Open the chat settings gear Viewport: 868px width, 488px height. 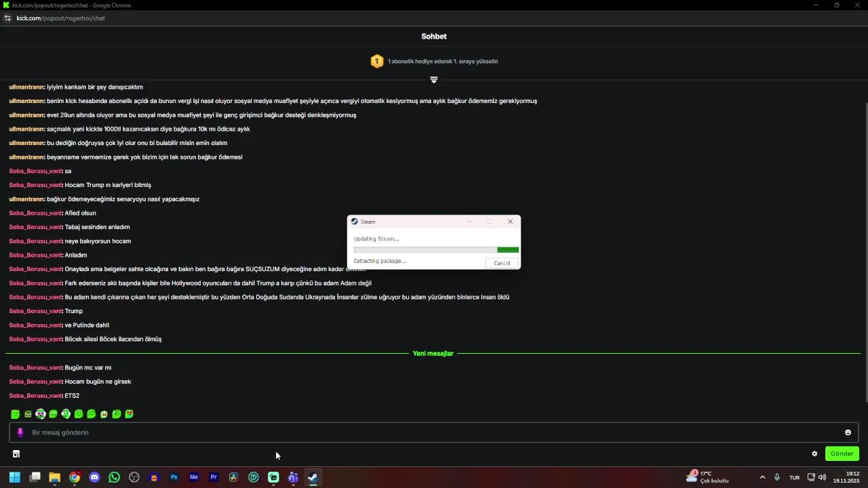click(x=814, y=454)
